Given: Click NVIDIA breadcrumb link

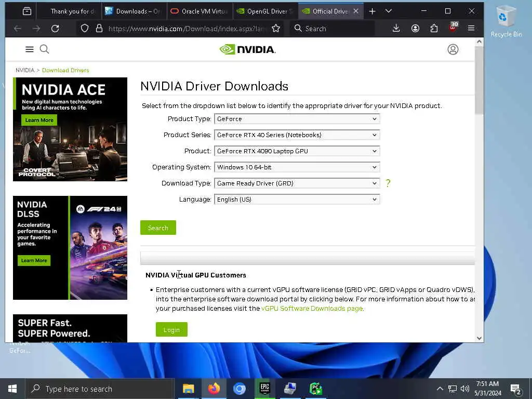Looking at the screenshot, I should (x=25, y=70).
